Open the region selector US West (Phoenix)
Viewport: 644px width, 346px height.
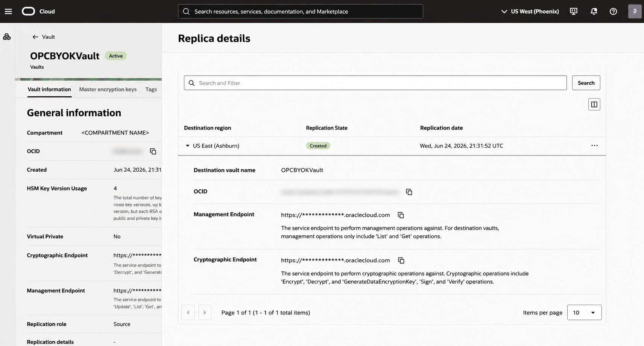[x=530, y=11]
